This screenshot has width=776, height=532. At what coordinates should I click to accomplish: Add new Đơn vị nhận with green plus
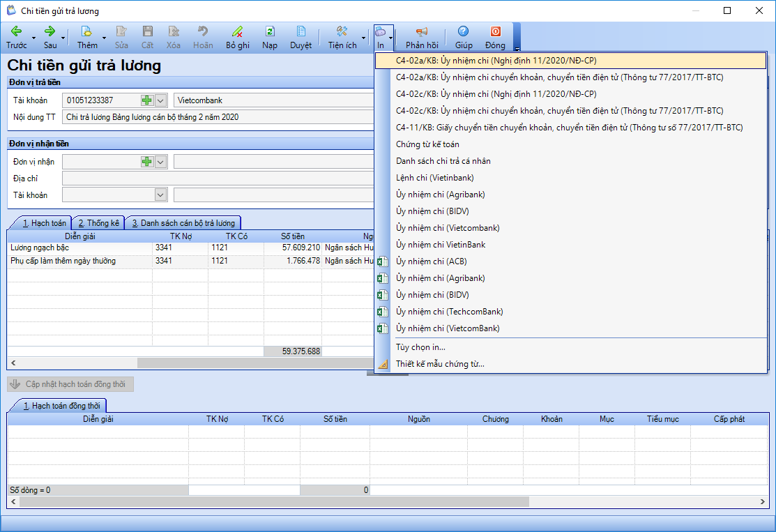tap(147, 162)
